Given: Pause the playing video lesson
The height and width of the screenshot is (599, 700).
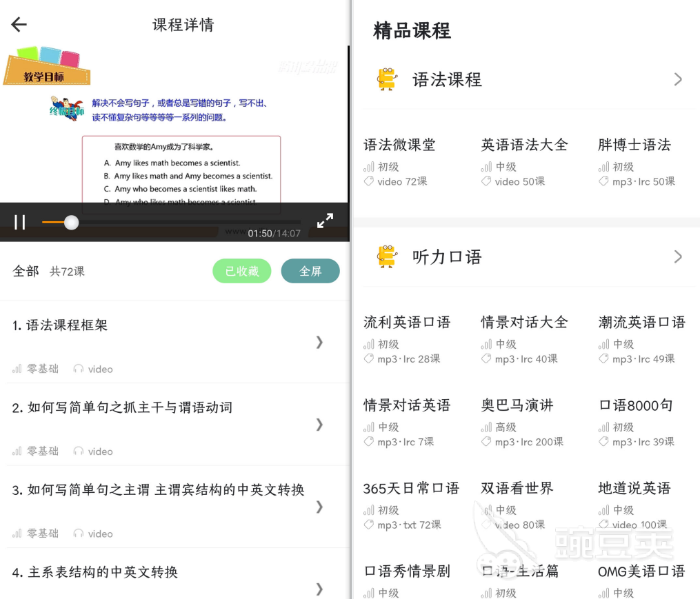Looking at the screenshot, I should coord(19,222).
